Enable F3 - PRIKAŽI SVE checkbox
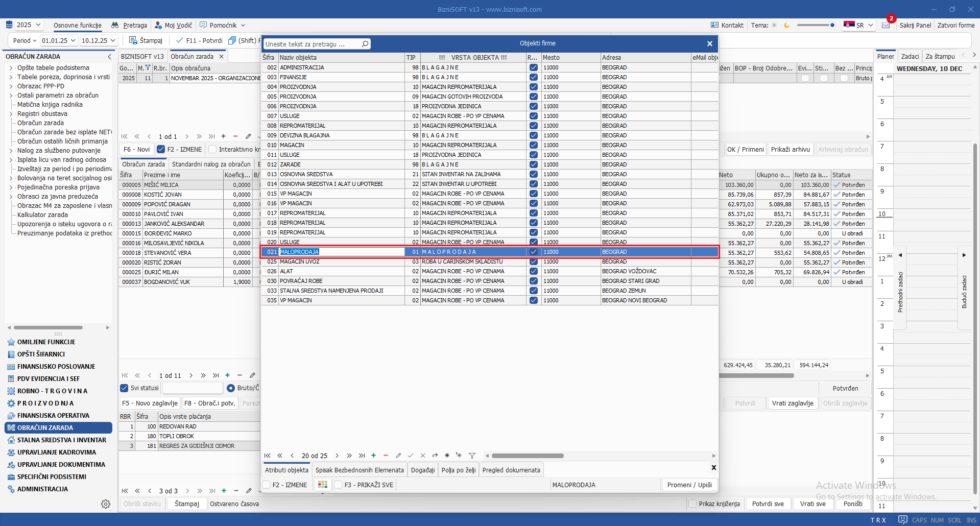The height and width of the screenshot is (526, 980). click(x=338, y=485)
